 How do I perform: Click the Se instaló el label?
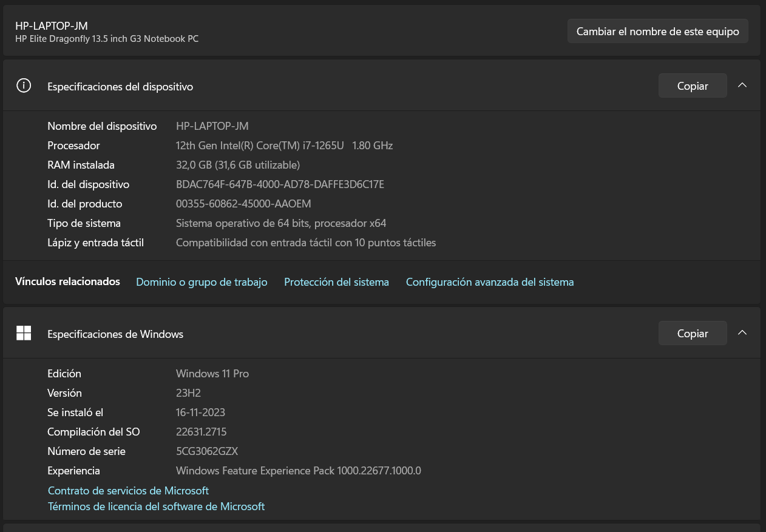click(x=76, y=412)
